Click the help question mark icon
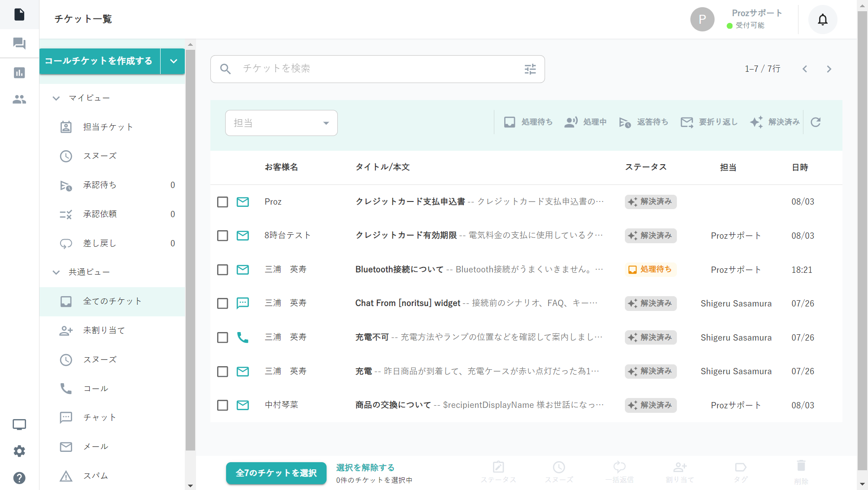 [19, 477]
